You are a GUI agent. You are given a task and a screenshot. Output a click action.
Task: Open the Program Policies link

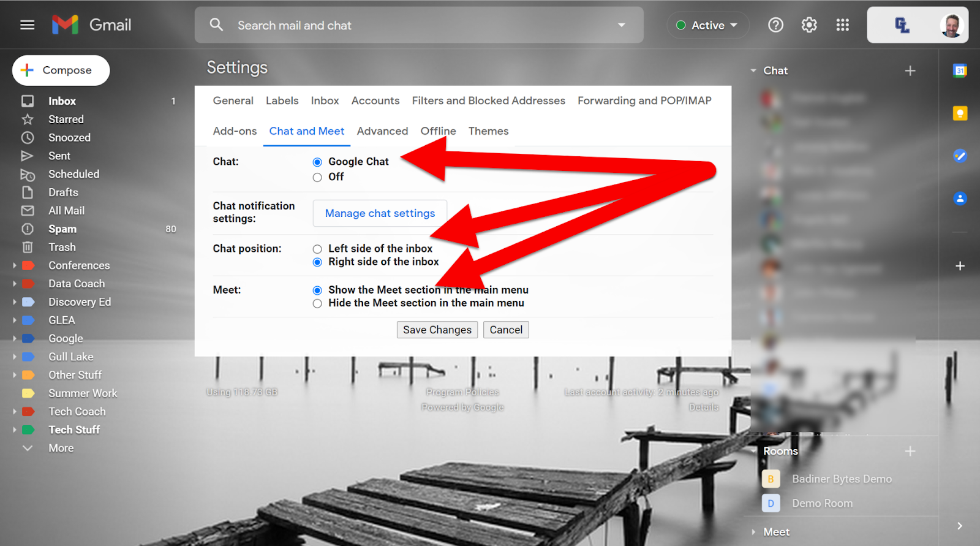pos(462,392)
